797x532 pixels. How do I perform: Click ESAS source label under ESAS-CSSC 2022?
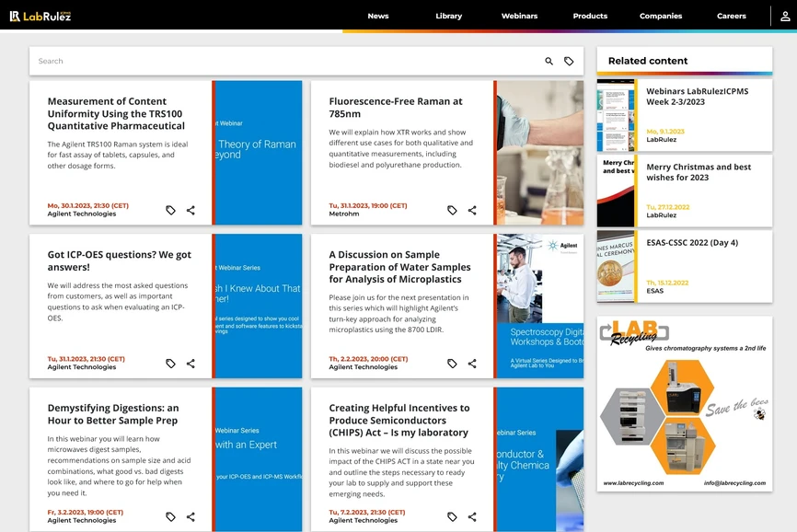[654, 291]
